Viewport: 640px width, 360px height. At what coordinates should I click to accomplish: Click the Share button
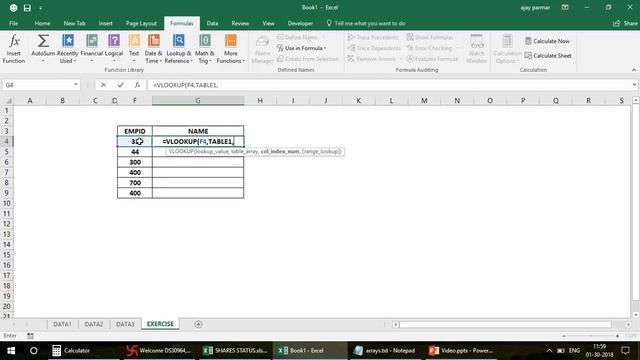(625, 23)
